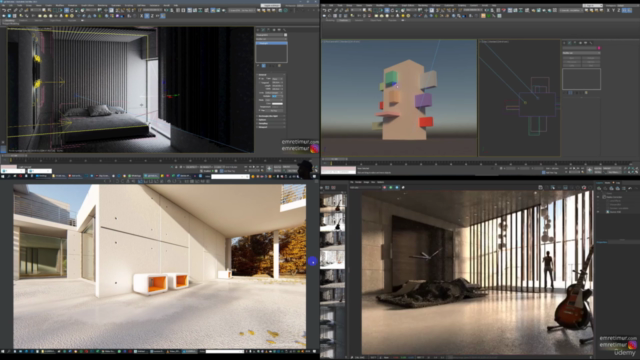Toggle Z axis constraint in top-left 3ds Max

(x=152, y=16)
